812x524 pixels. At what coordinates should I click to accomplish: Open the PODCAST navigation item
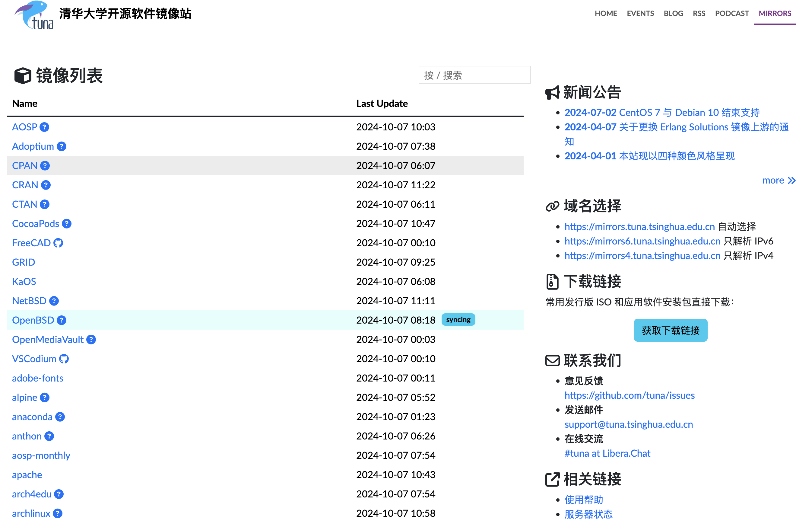pos(732,13)
